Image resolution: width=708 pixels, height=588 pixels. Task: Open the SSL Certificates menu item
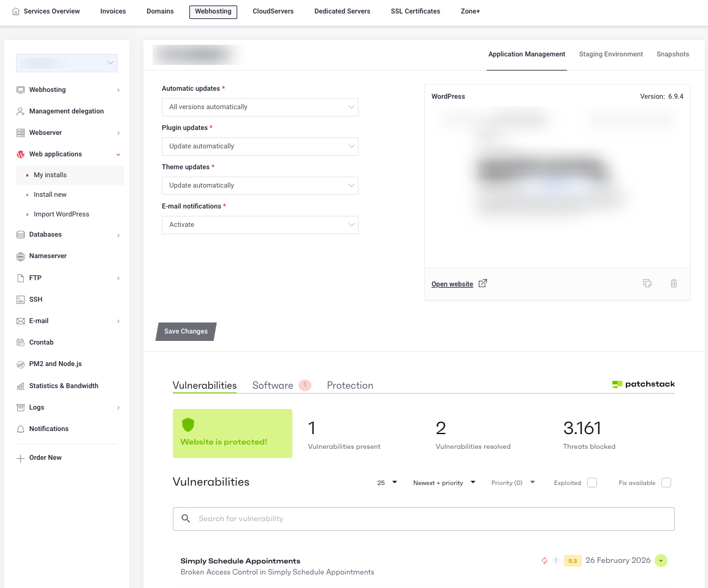[415, 11]
